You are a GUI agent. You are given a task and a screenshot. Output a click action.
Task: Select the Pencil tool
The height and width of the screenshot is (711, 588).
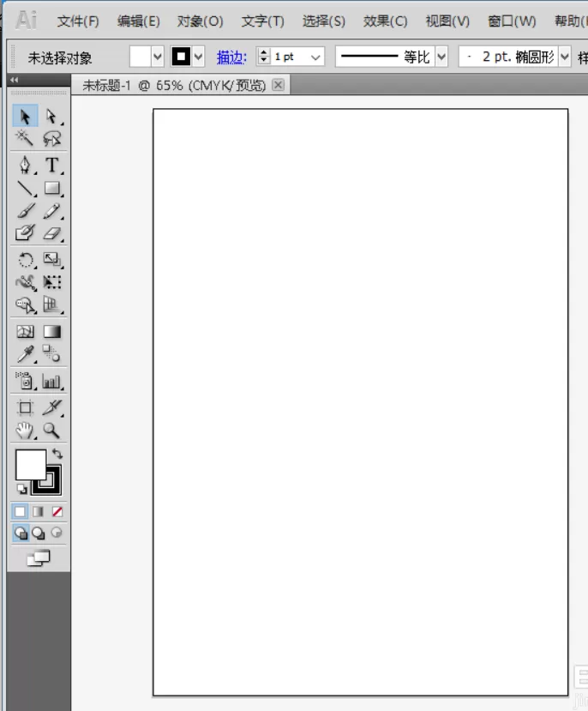[51, 211]
